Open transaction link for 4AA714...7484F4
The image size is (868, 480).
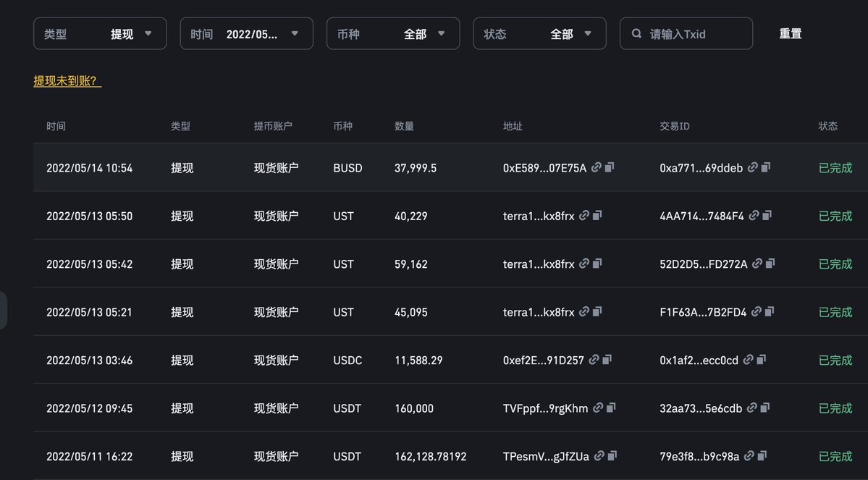pos(754,215)
